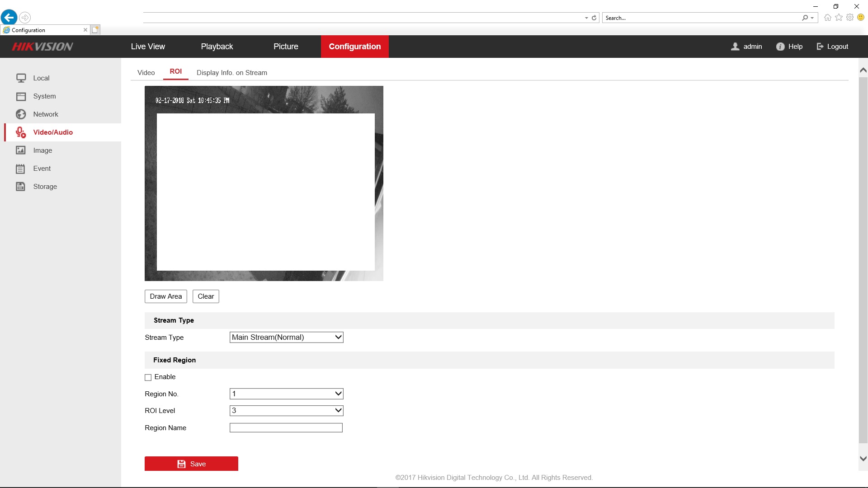Open the Live View menu
Image resolution: width=868 pixels, height=488 pixels.
point(148,47)
